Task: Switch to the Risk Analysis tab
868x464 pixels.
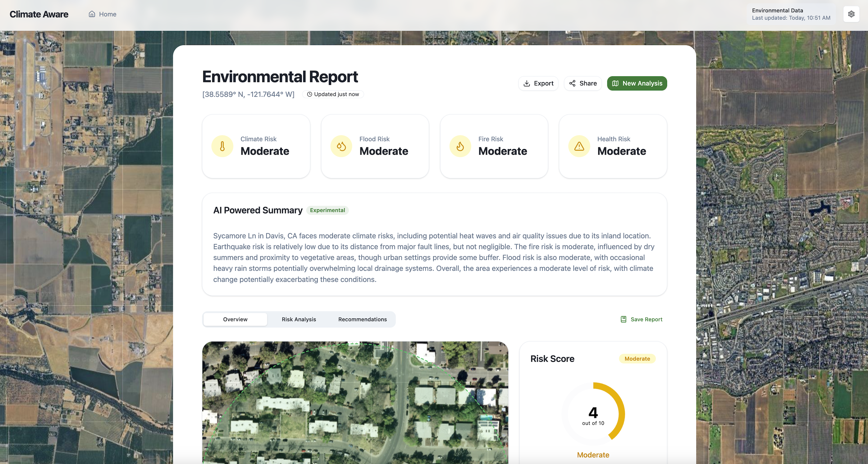Action: point(299,319)
